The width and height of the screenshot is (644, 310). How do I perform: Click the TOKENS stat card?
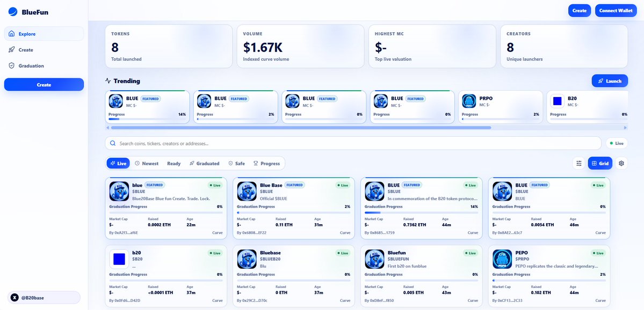click(x=169, y=46)
